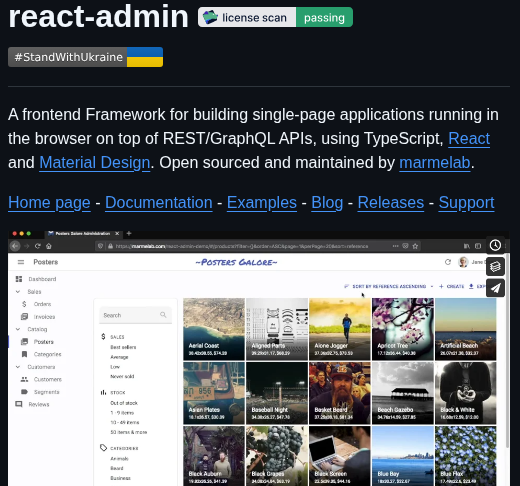Click the new tab plus icon in demo
Screen dimensions: 520x486
click(x=129, y=233)
